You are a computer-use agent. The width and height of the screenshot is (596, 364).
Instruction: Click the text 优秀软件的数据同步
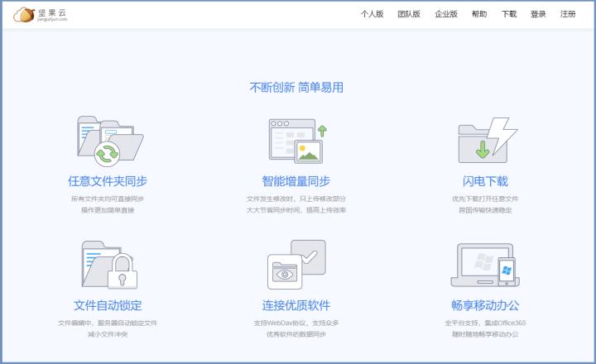click(x=296, y=334)
